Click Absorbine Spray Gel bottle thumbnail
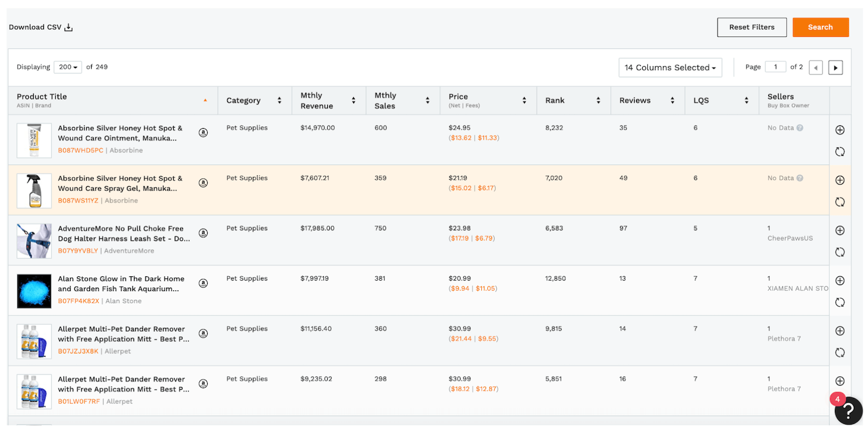Viewport: 868px width, 431px height. [34, 191]
